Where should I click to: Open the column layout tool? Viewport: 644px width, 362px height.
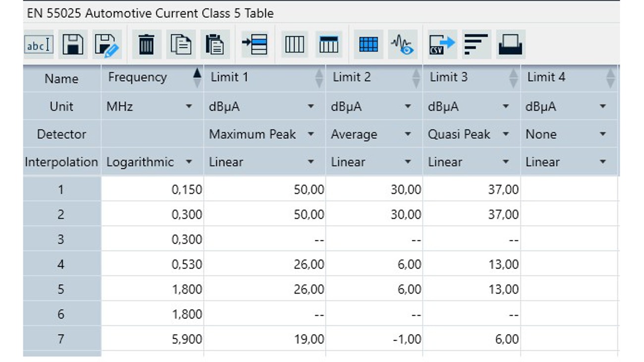[x=294, y=44]
